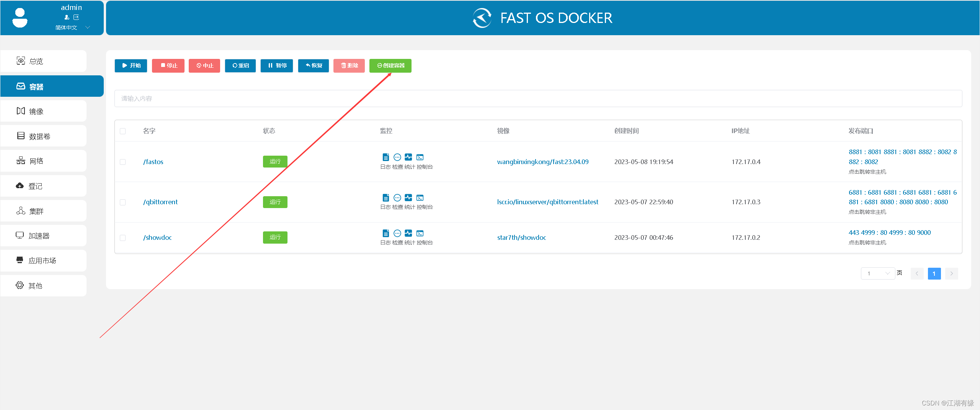The height and width of the screenshot is (410, 980).
Task: Check the /qbittorrent row checkbox
Action: tap(123, 202)
